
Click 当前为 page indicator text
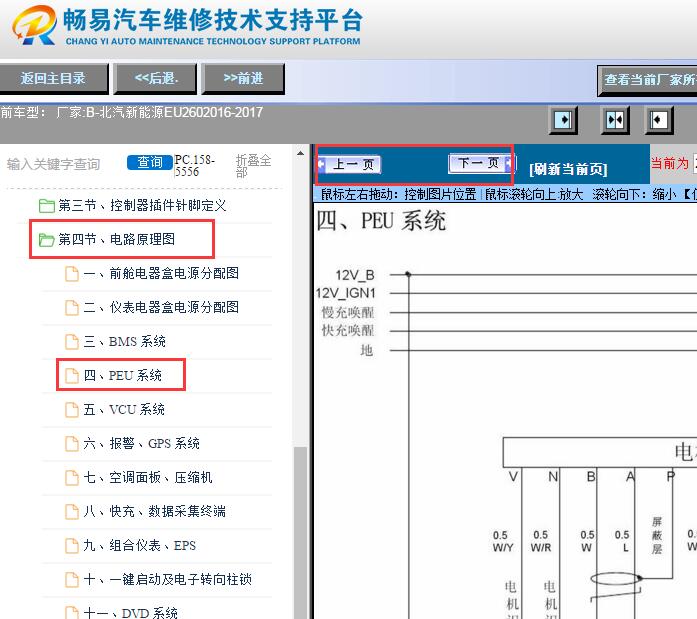point(669,163)
